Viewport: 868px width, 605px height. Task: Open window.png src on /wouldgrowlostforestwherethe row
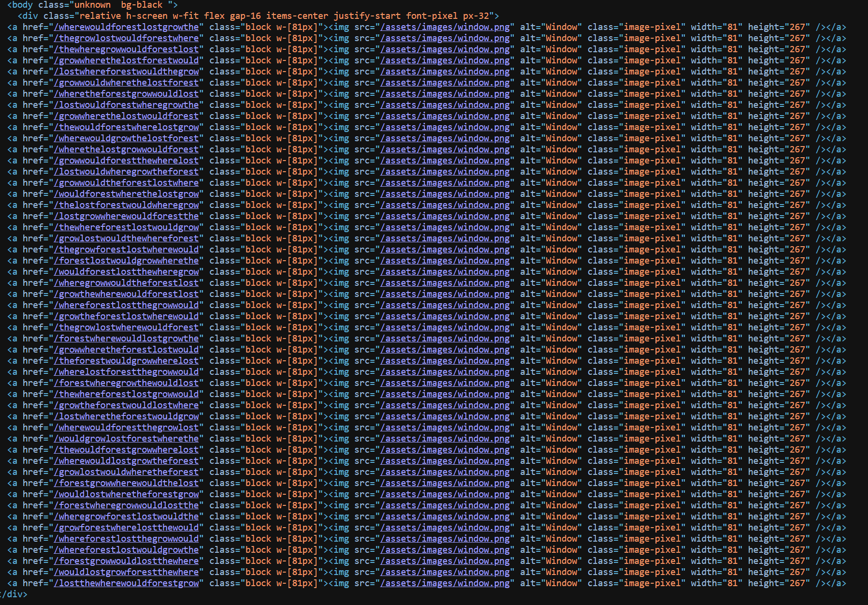445,439
